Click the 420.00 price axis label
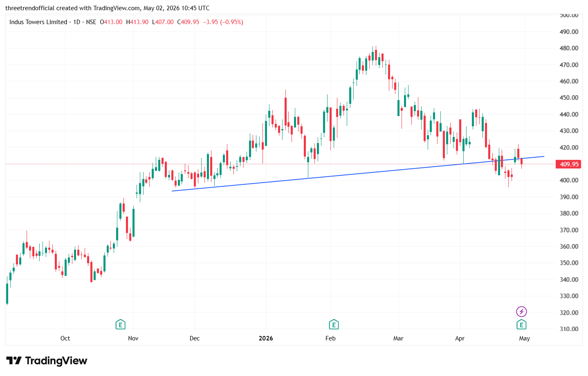588x376 pixels. pyautogui.click(x=569, y=148)
